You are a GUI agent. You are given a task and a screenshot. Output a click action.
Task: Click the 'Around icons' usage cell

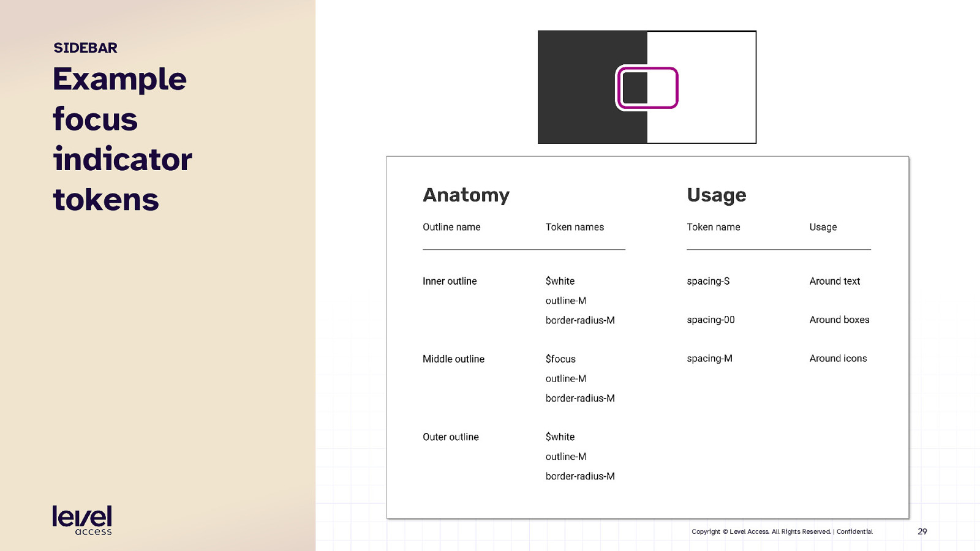(838, 358)
